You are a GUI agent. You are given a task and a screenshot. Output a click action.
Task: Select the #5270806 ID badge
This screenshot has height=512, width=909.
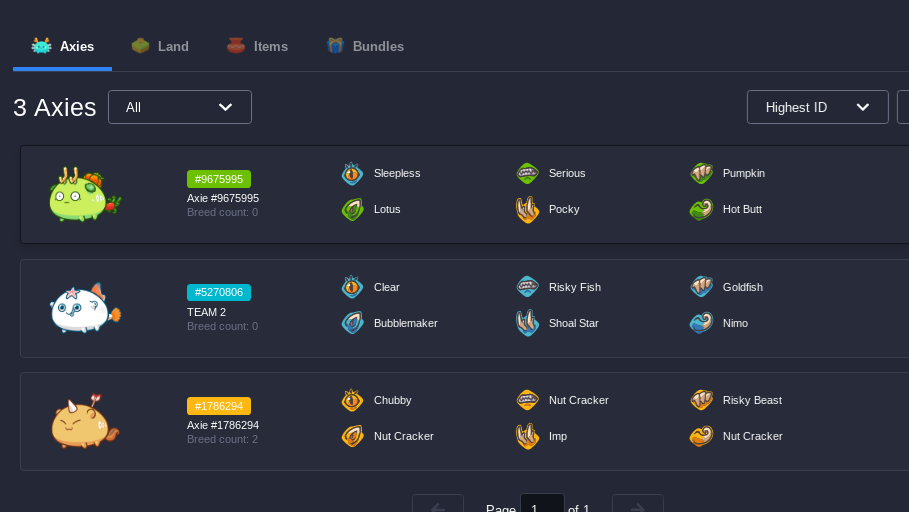point(219,292)
